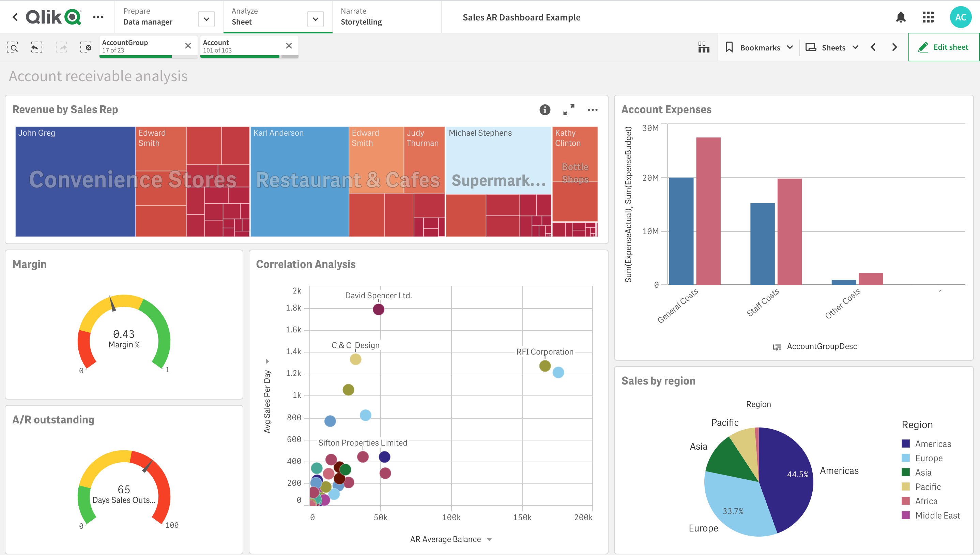Click the Account filter close icon

(x=288, y=46)
